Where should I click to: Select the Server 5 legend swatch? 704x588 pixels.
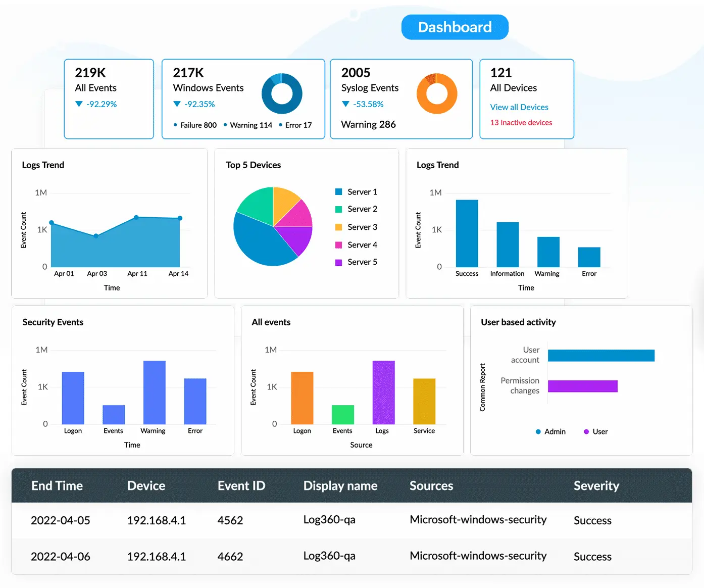pos(338,262)
